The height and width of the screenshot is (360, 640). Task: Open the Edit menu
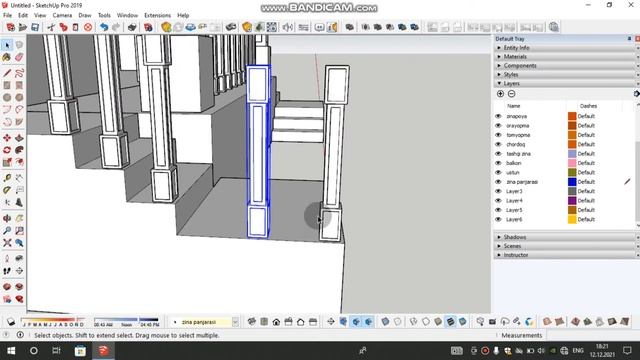tap(23, 15)
